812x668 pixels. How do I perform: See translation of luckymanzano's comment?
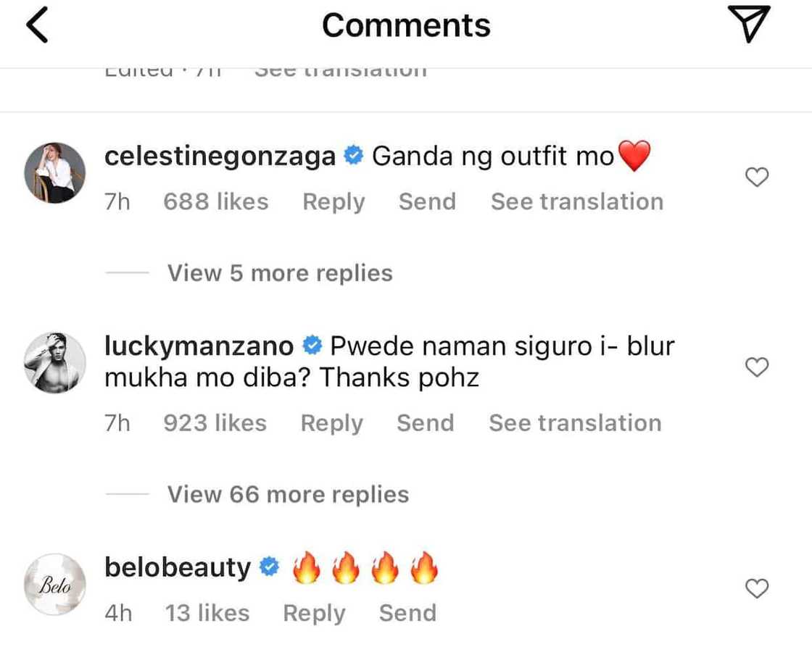point(575,423)
